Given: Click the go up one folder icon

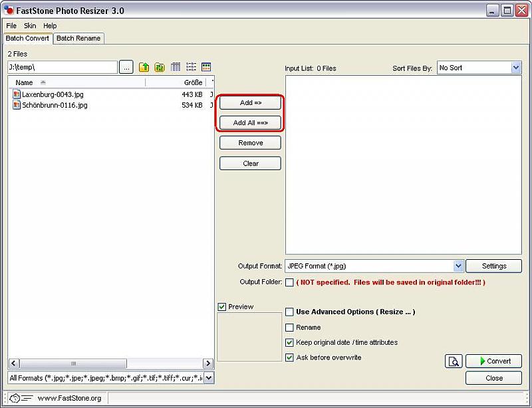Looking at the screenshot, I should click(x=144, y=67).
